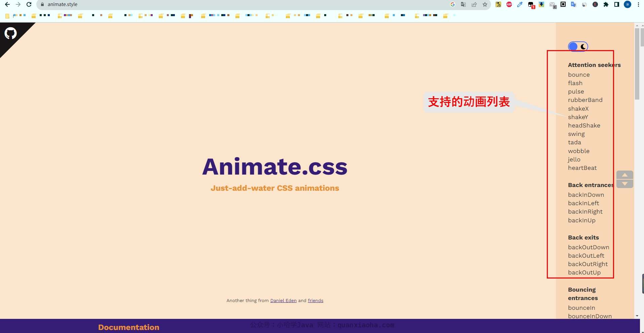Choose backOutRight under Back exits

[588, 264]
